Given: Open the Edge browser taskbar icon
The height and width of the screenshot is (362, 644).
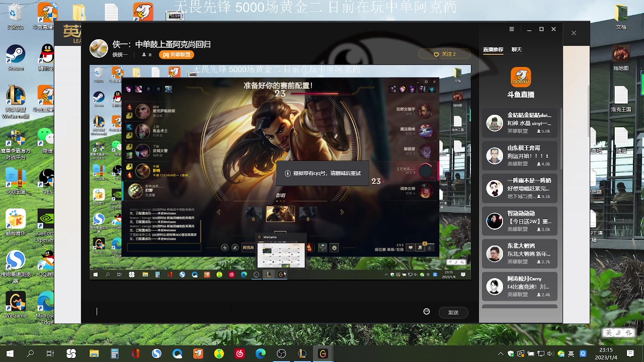Looking at the screenshot, I should click(x=261, y=353).
